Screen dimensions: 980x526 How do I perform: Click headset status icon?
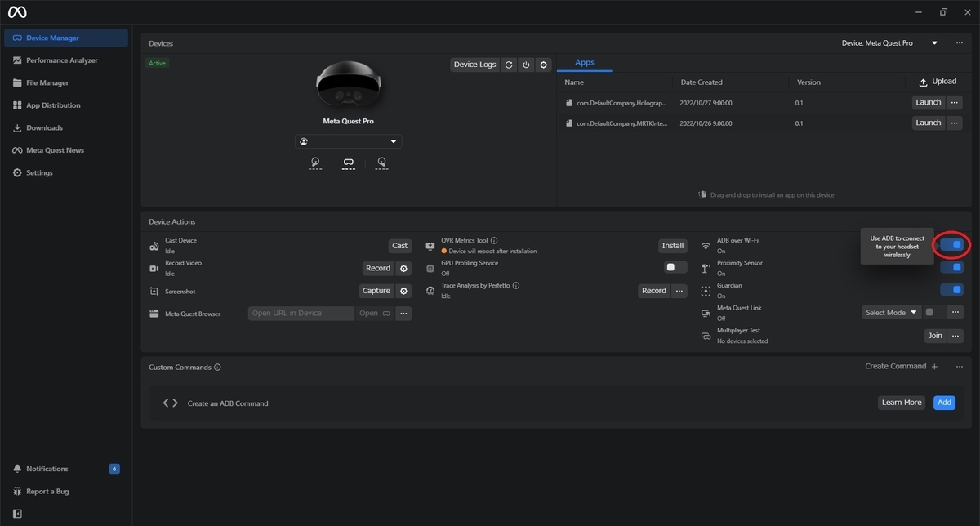pos(349,163)
